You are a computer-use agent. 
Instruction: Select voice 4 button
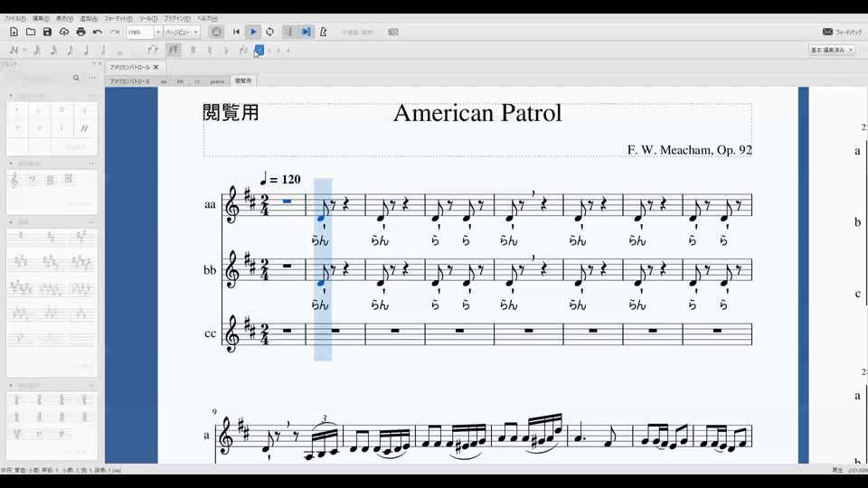click(288, 51)
